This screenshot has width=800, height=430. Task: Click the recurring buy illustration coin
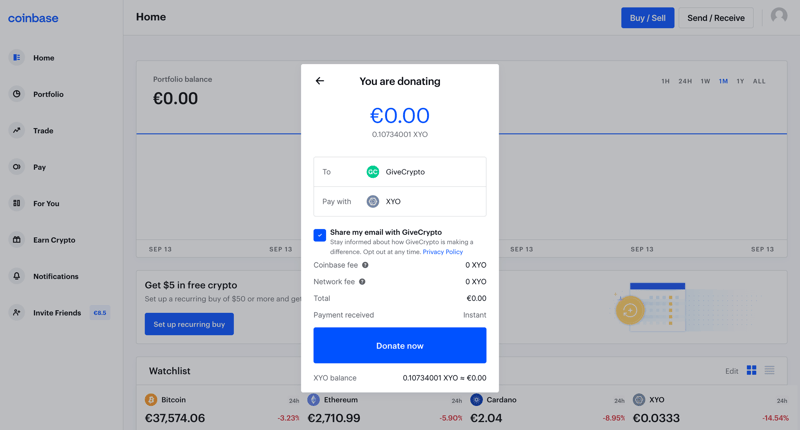tap(630, 310)
